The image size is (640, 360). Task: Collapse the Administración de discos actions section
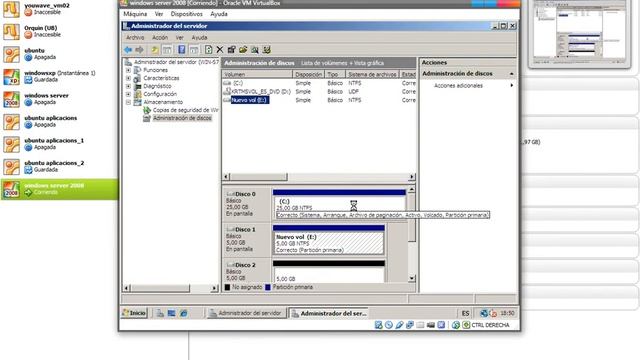pyautogui.click(x=511, y=74)
